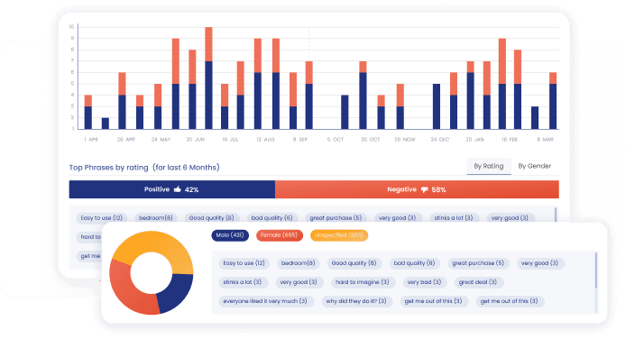
Task: Click the thumbs-up icon in Positive bar
Action: [178, 189]
